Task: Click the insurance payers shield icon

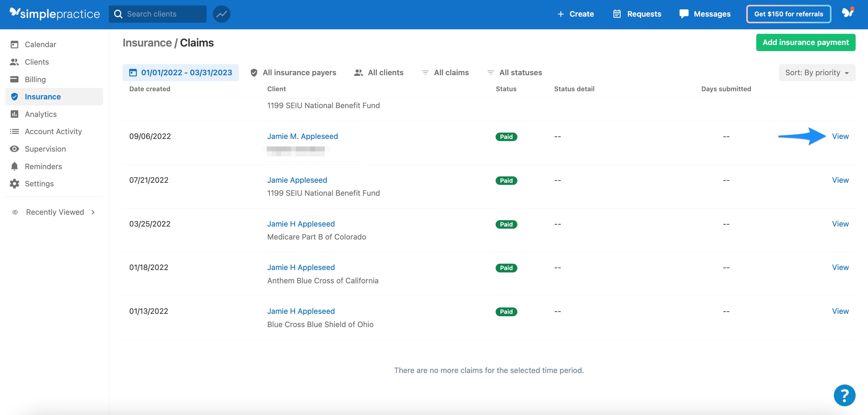Action: click(x=254, y=72)
